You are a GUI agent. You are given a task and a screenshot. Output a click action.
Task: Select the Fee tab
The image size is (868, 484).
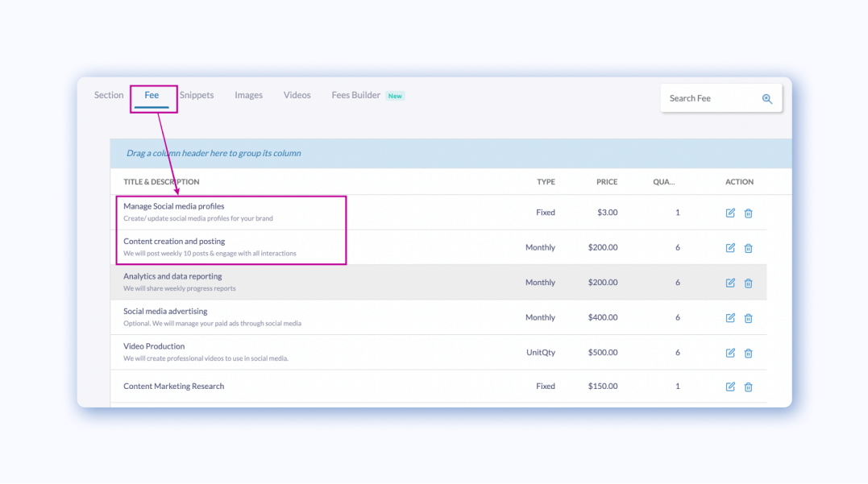[x=152, y=95]
